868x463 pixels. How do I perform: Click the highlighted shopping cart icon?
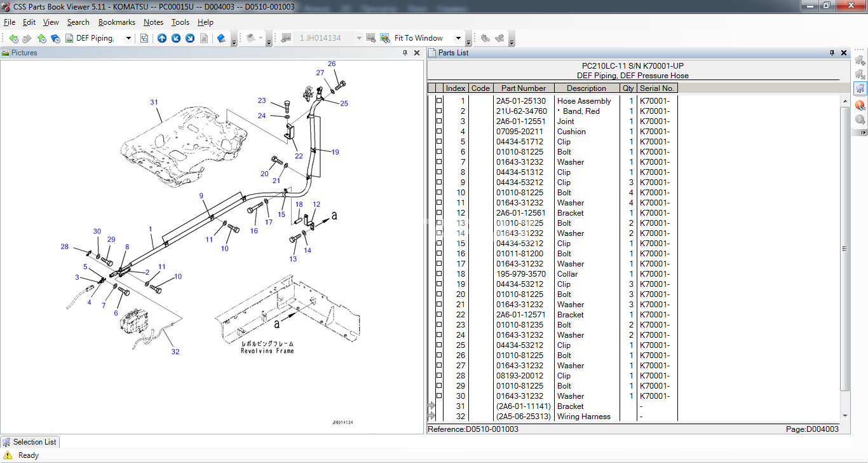point(860,88)
